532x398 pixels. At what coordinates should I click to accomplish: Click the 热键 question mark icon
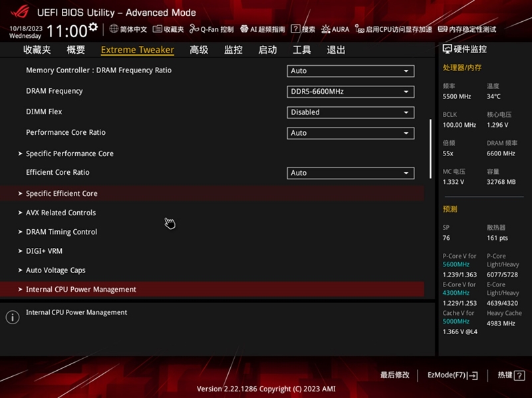point(519,375)
